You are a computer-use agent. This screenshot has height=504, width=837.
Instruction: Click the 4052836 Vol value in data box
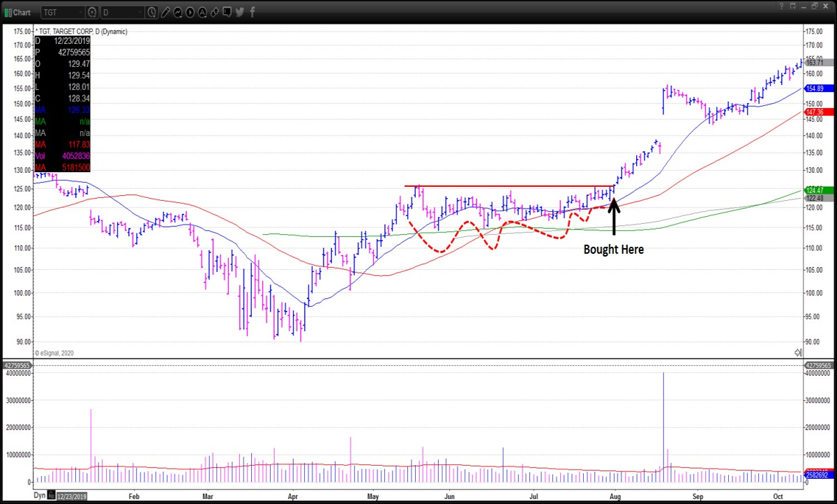pyautogui.click(x=75, y=155)
